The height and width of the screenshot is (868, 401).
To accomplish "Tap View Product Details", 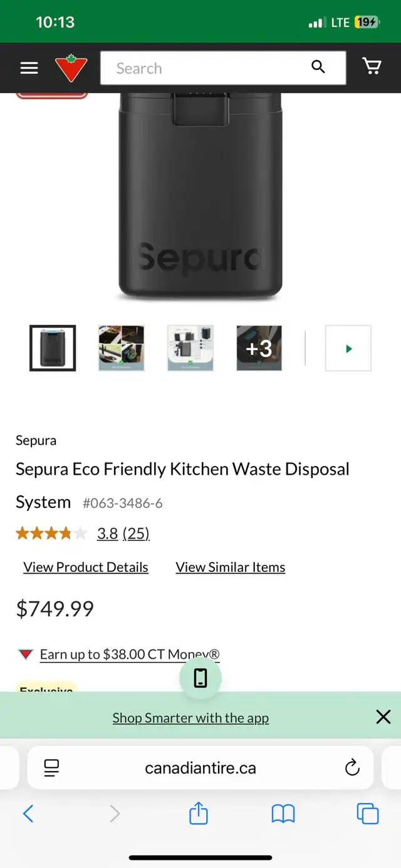I will coord(85,567).
